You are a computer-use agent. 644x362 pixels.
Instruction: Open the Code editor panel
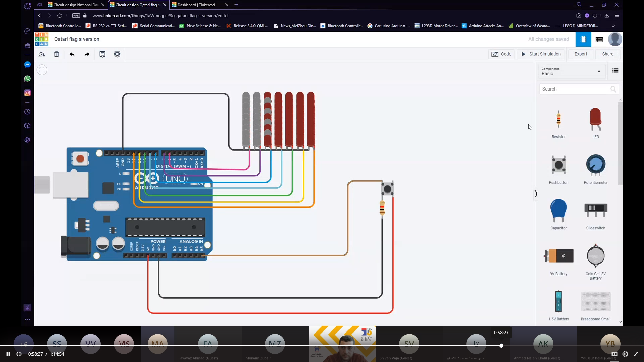501,54
